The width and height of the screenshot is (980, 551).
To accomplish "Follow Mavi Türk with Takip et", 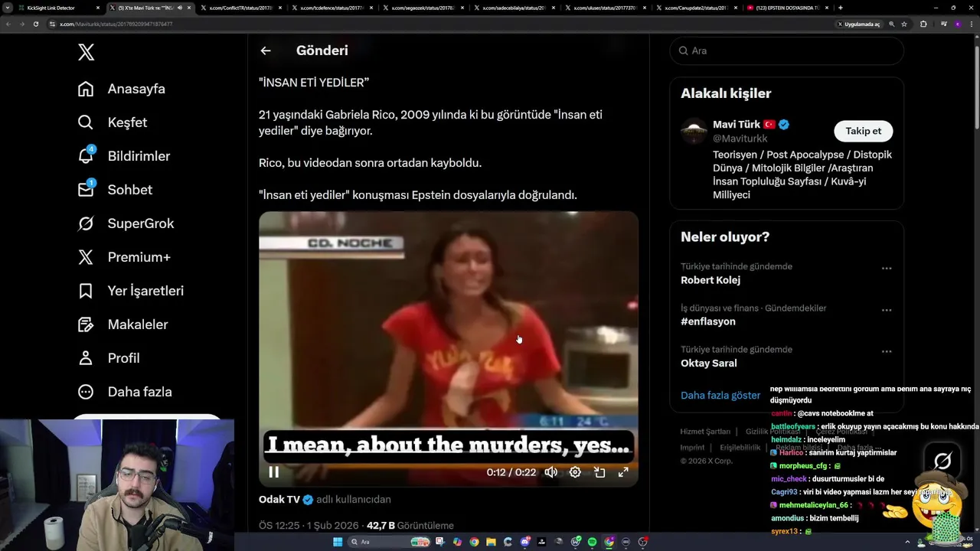I will click(x=863, y=131).
